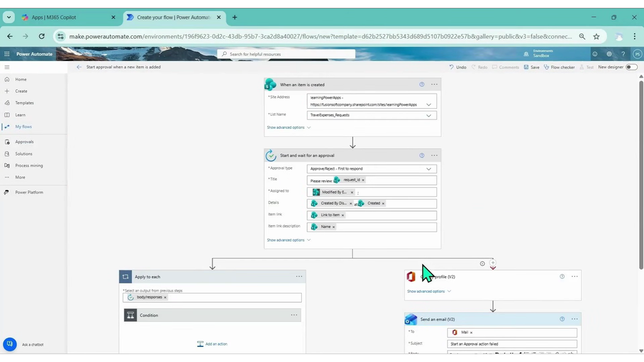The image size is (644, 362).
Task: Click the vertical scrollbar of the canvas
Action: (x=641, y=175)
